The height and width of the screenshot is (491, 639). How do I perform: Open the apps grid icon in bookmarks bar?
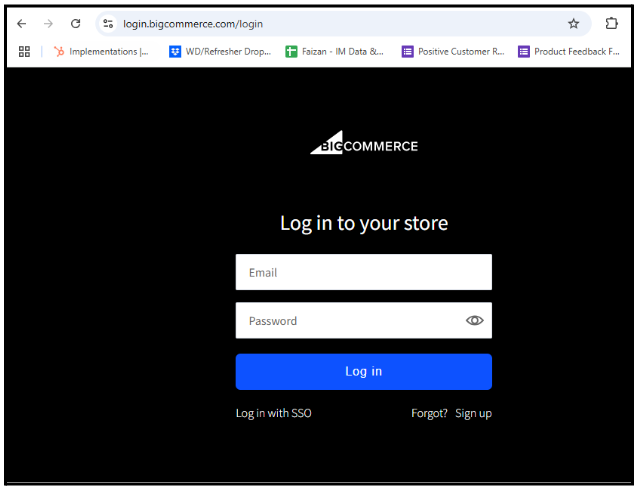(x=24, y=51)
